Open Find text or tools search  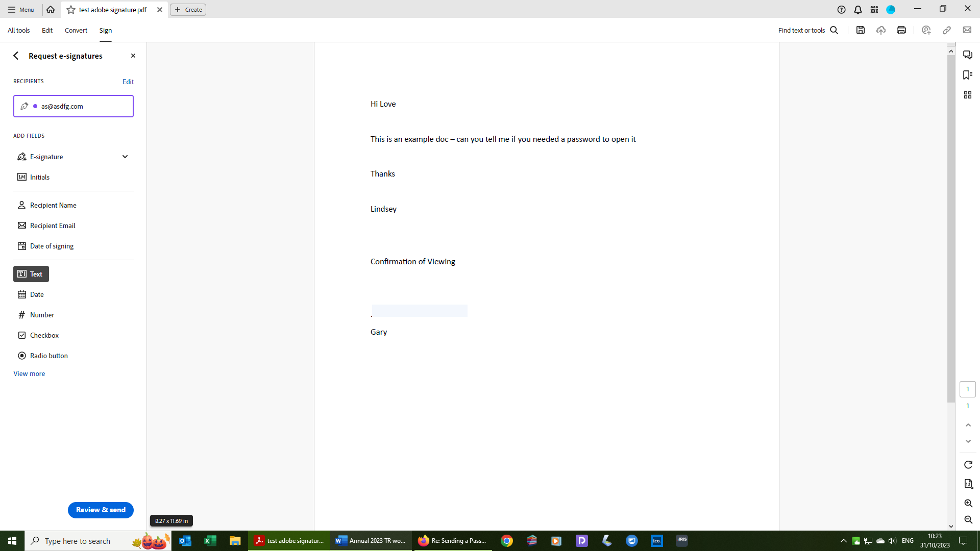[x=834, y=30]
